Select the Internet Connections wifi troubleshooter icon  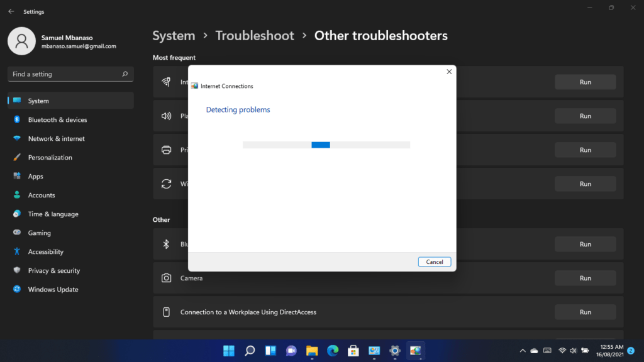pyautogui.click(x=165, y=82)
